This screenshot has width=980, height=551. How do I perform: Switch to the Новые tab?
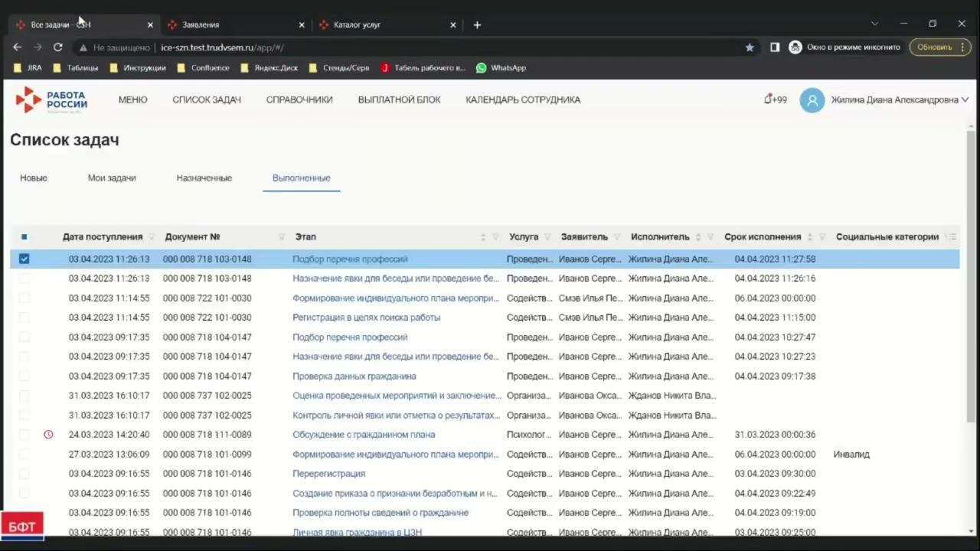[x=34, y=178]
